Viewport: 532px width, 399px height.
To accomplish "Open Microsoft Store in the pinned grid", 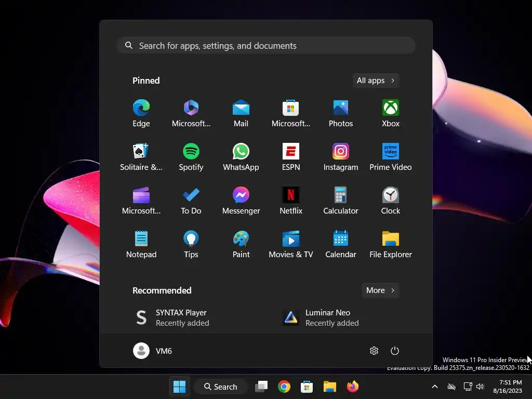I will click(x=291, y=114).
